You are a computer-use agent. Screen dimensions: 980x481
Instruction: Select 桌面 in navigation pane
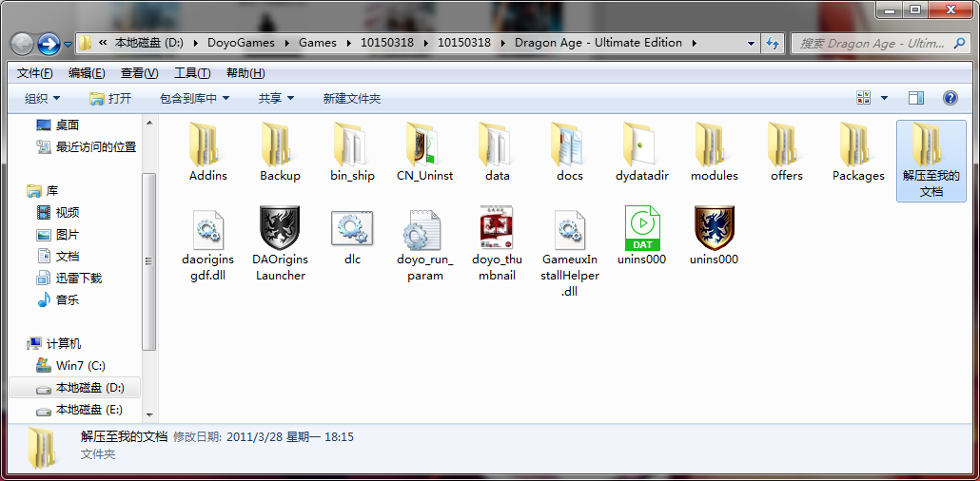coord(57,125)
